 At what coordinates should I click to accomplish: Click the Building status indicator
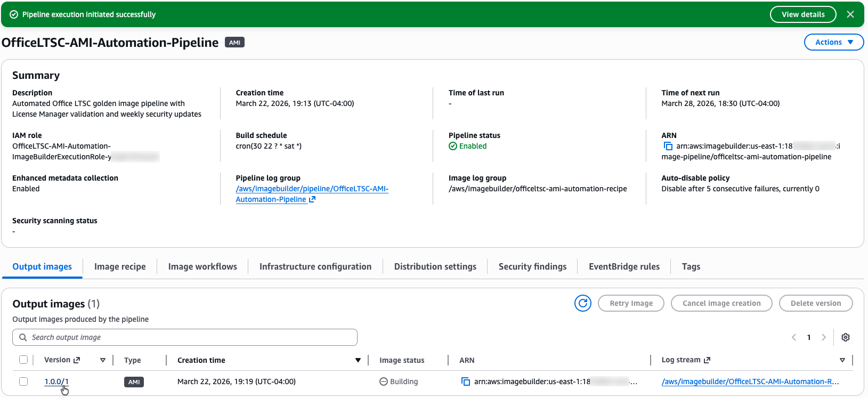(399, 381)
